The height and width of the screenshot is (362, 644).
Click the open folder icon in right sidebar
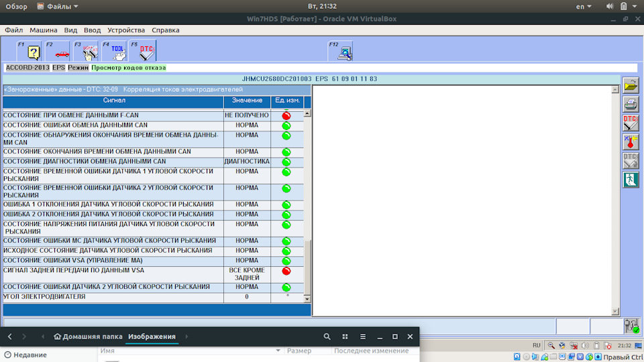pos(631,86)
